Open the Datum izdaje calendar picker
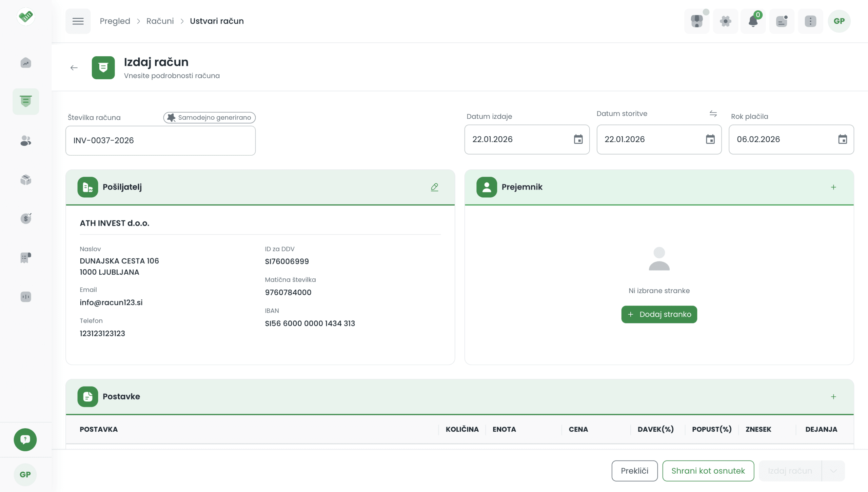The image size is (868, 492). [578, 139]
